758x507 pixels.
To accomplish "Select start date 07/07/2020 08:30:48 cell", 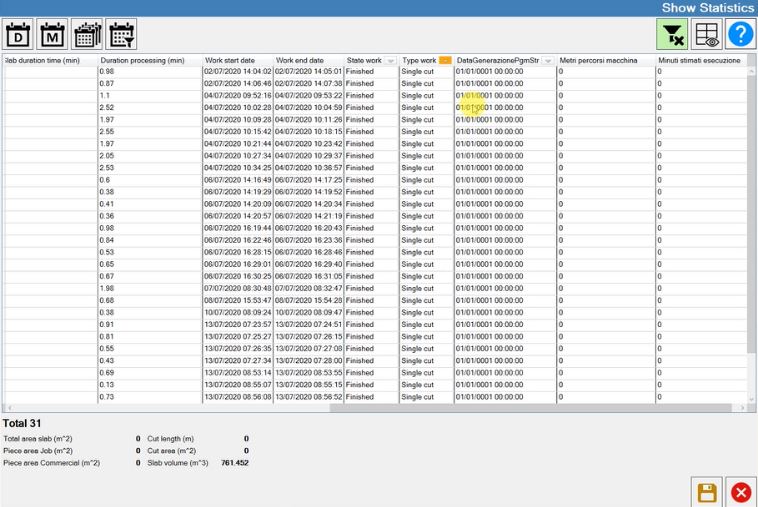I will click(238, 289).
